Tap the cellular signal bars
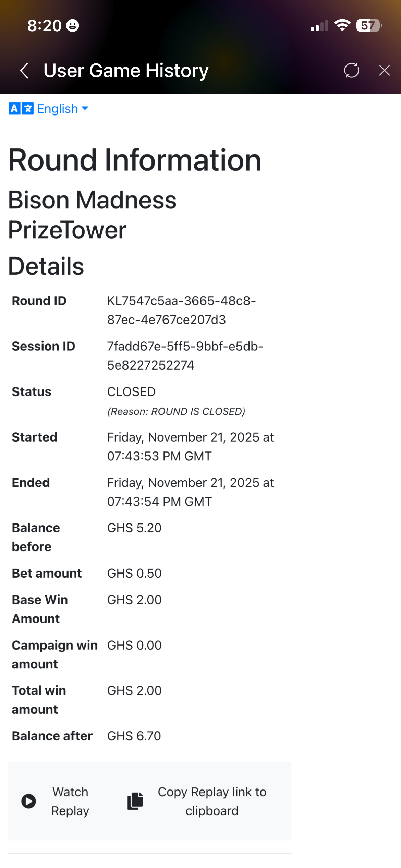Viewport: 401px width, 868px height. [319, 26]
